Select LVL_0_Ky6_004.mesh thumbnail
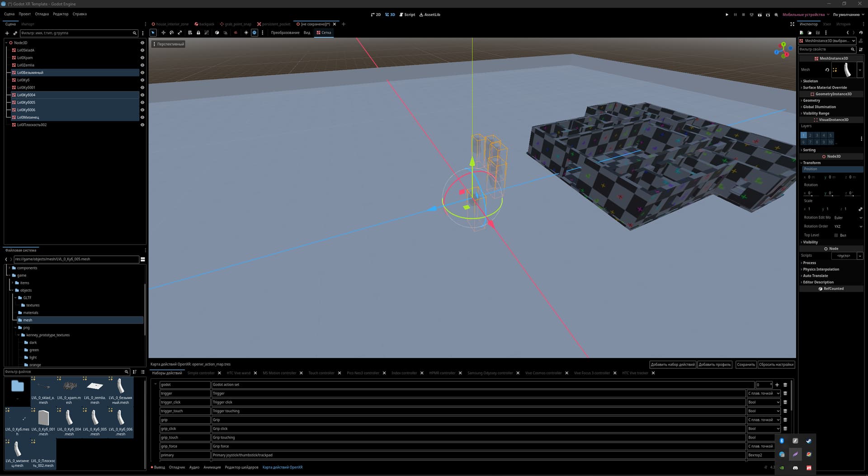The image size is (868, 476). (69, 422)
